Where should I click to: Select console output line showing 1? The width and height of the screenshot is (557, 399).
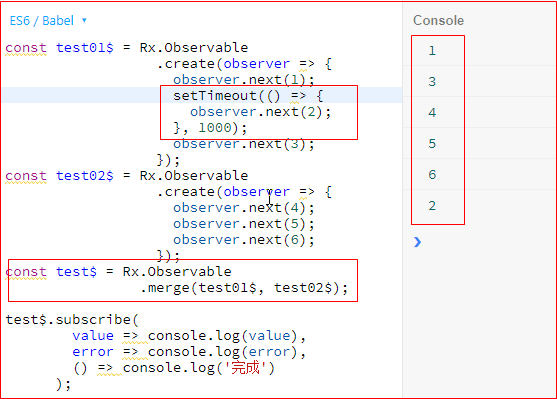tap(432, 51)
